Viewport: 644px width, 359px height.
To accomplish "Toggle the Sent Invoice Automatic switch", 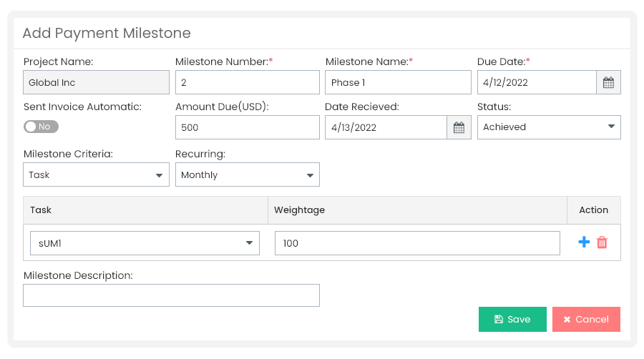I will tap(41, 127).
